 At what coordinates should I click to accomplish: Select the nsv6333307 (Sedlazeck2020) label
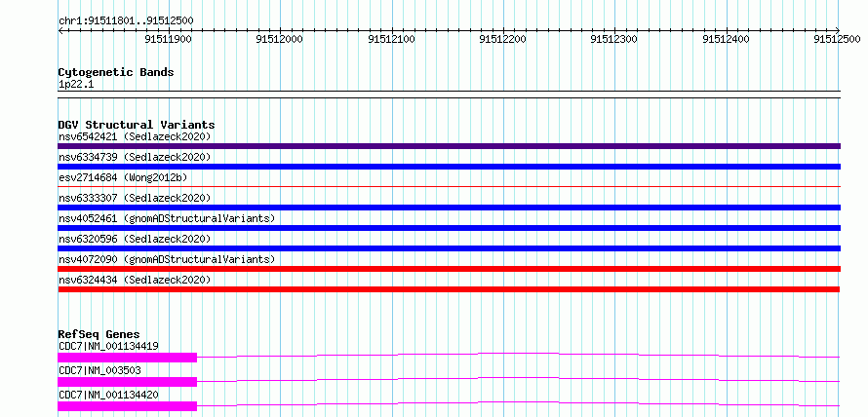[135, 198]
